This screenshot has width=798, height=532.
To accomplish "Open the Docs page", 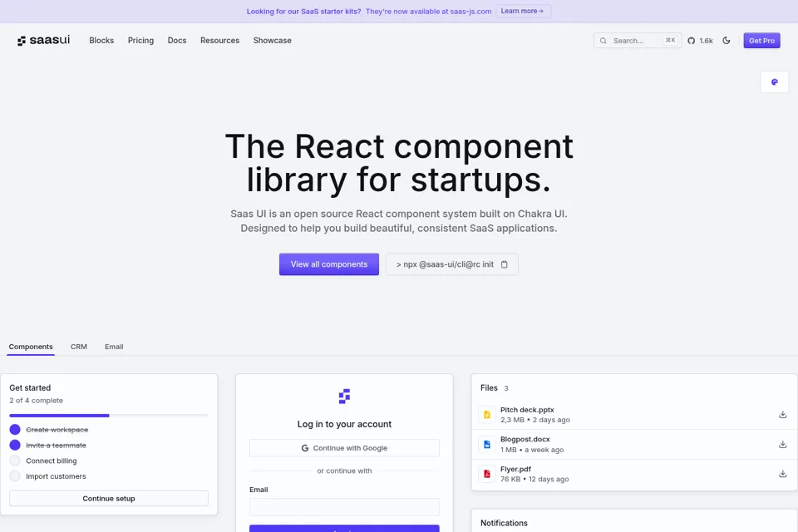I will [x=177, y=40].
